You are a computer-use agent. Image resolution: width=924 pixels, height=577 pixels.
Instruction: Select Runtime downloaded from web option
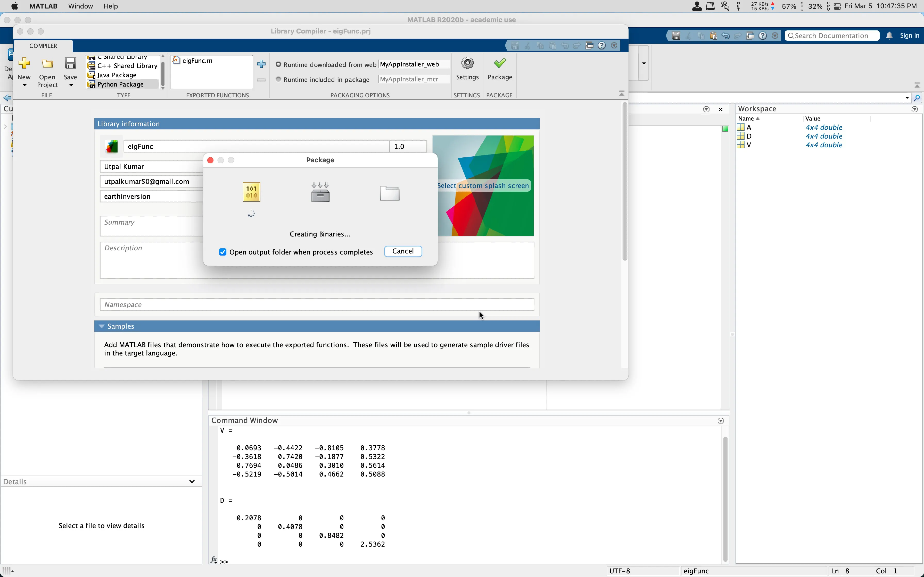tap(278, 64)
